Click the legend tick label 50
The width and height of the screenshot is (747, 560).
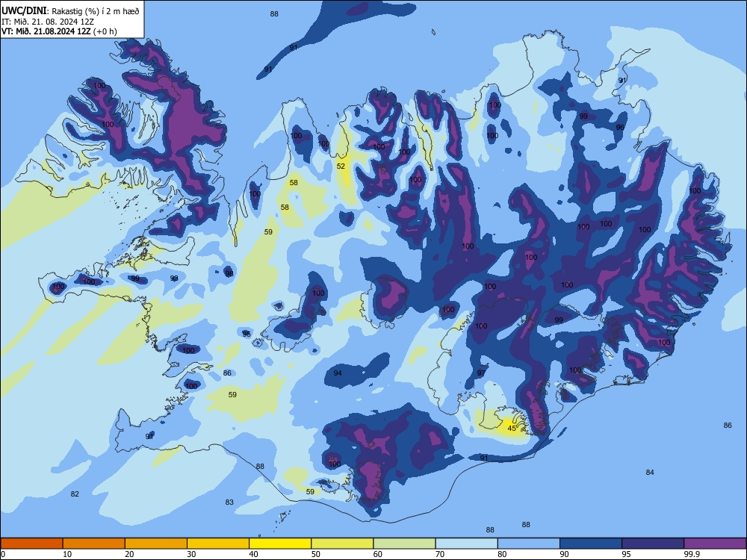point(316,554)
